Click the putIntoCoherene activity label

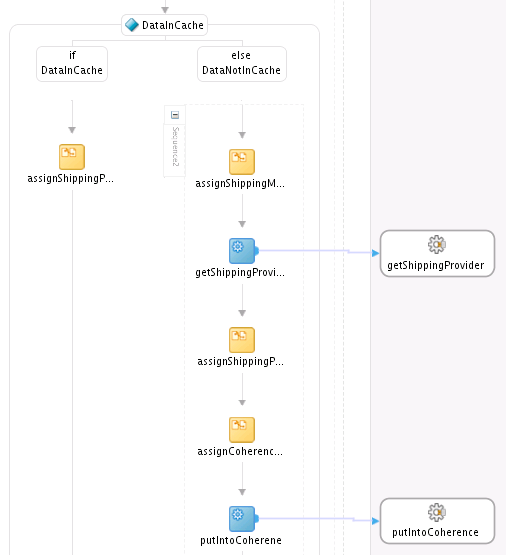tap(241, 540)
